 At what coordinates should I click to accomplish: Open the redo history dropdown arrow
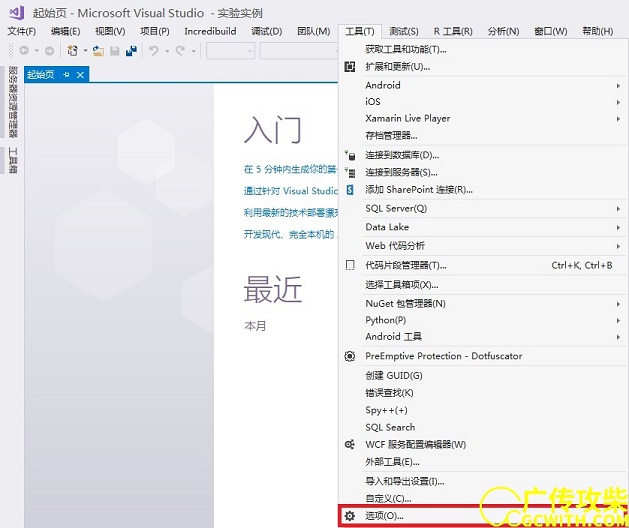click(193, 51)
